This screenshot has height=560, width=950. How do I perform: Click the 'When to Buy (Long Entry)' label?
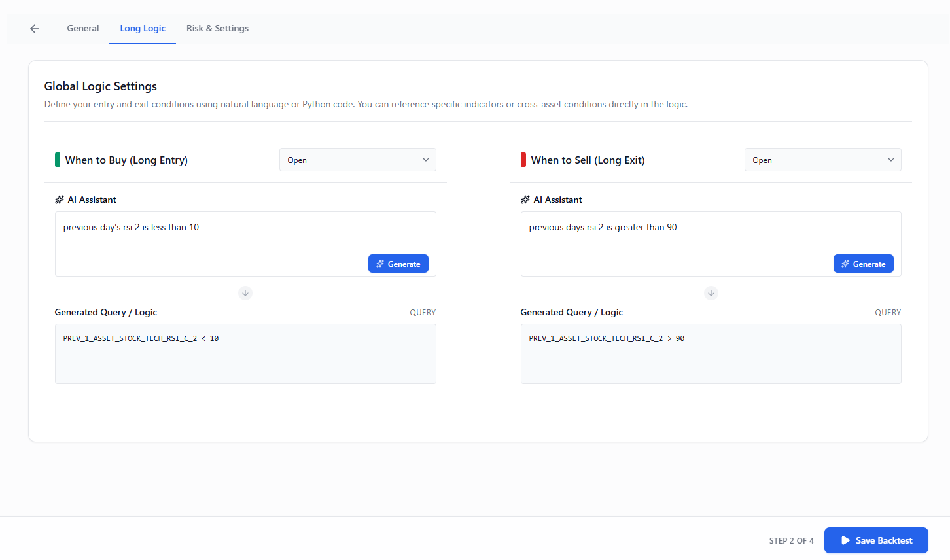pos(126,160)
